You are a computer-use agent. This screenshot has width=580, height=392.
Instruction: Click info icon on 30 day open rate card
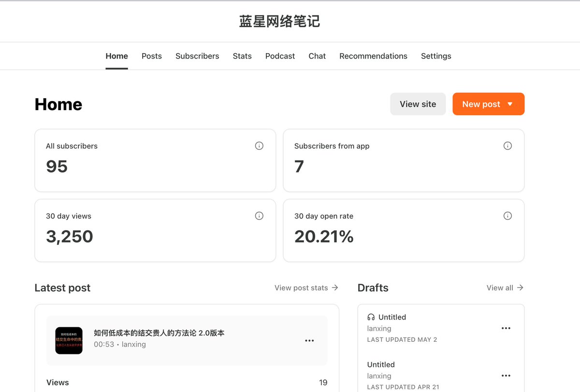[507, 216]
